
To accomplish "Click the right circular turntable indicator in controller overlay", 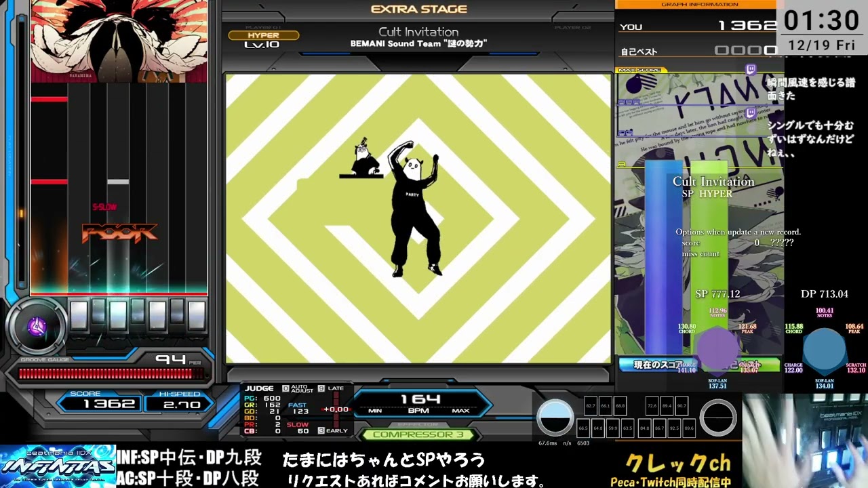I will 718,418.
